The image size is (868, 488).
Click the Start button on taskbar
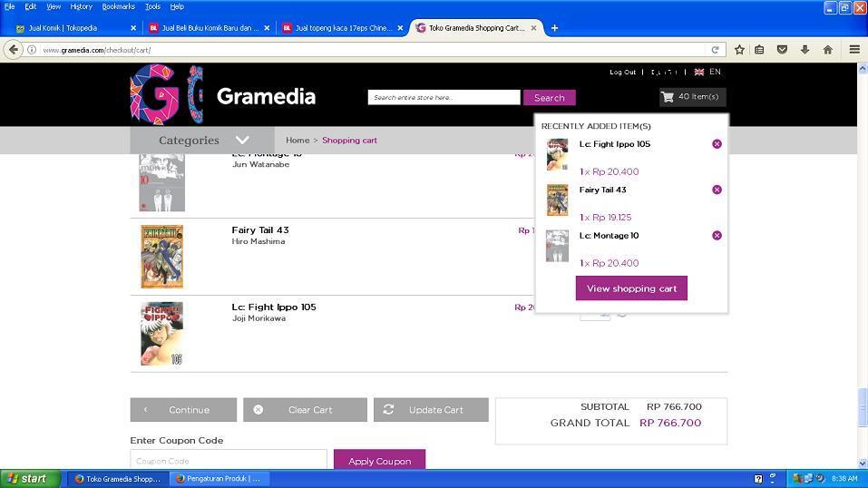[30, 479]
